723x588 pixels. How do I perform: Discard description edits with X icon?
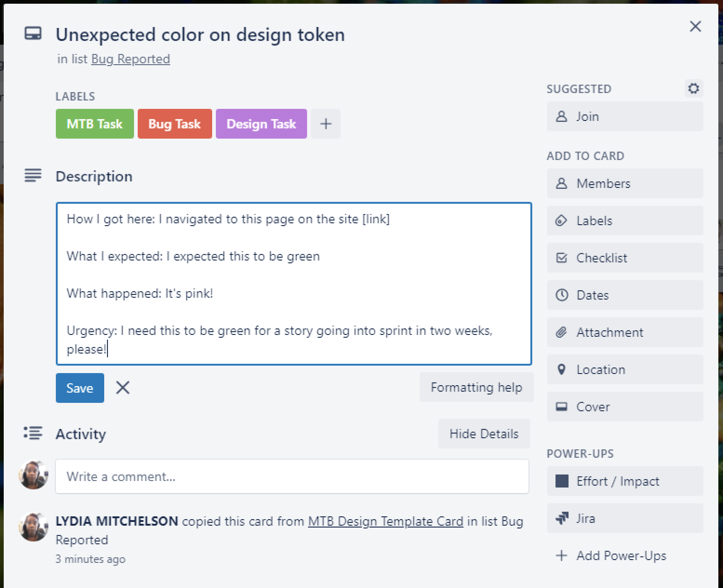pyautogui.click(x=123, y=388)
